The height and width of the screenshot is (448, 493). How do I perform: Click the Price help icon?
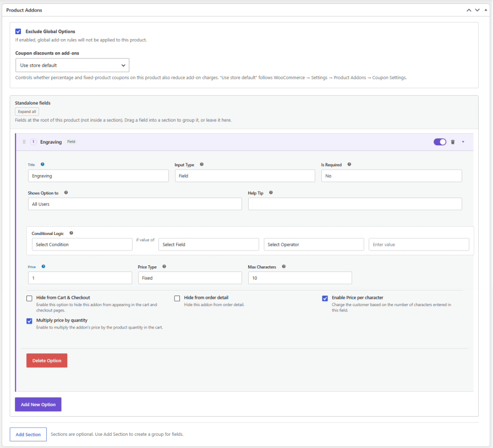click(x=43, y=266)
